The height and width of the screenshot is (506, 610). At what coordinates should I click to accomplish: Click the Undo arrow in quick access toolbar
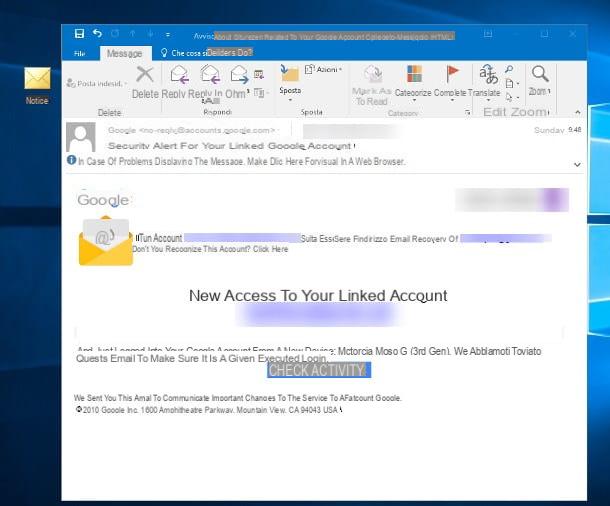point(97,34)
